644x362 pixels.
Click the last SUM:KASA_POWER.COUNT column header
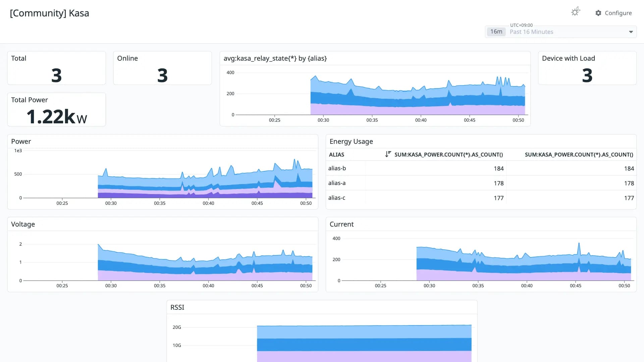(579, 155)
